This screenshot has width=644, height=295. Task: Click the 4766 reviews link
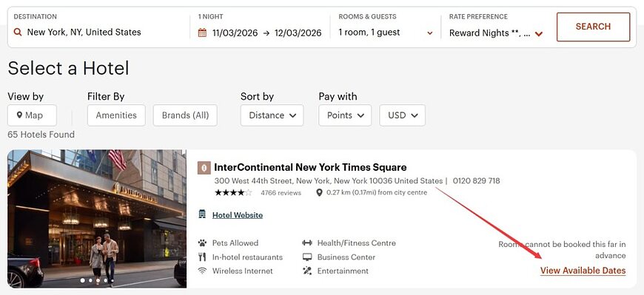[x=281, y=193]
